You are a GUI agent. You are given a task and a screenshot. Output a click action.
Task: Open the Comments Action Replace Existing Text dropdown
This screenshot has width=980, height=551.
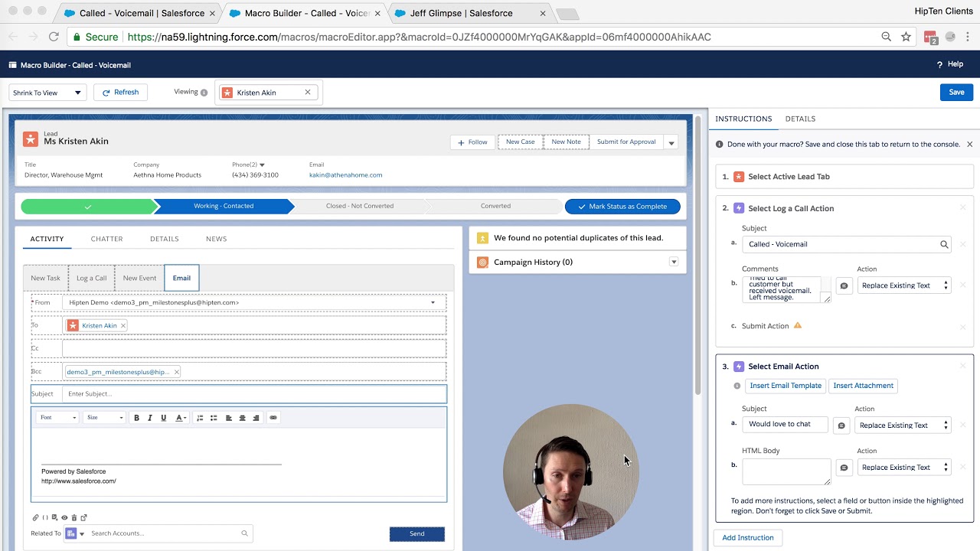click(904, 285)
